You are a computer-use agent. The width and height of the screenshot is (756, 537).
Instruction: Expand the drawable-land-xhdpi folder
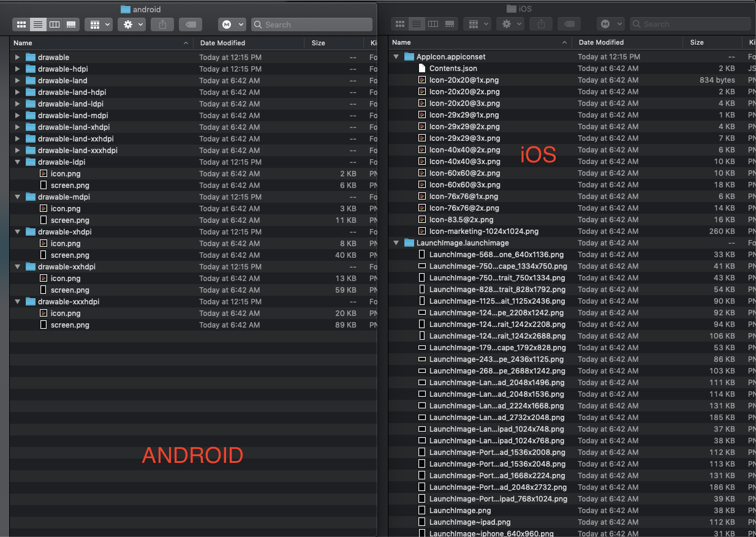[17, 127]
